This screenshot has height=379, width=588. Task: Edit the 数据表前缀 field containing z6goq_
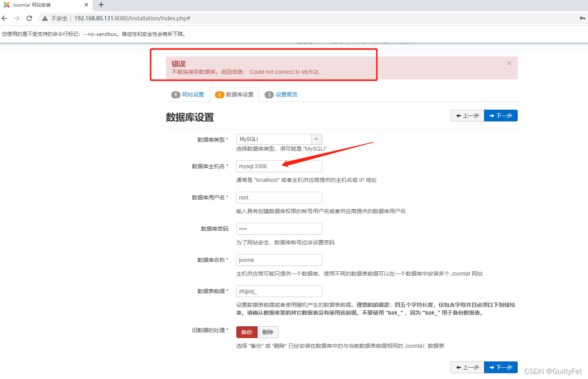pos(279,291)
